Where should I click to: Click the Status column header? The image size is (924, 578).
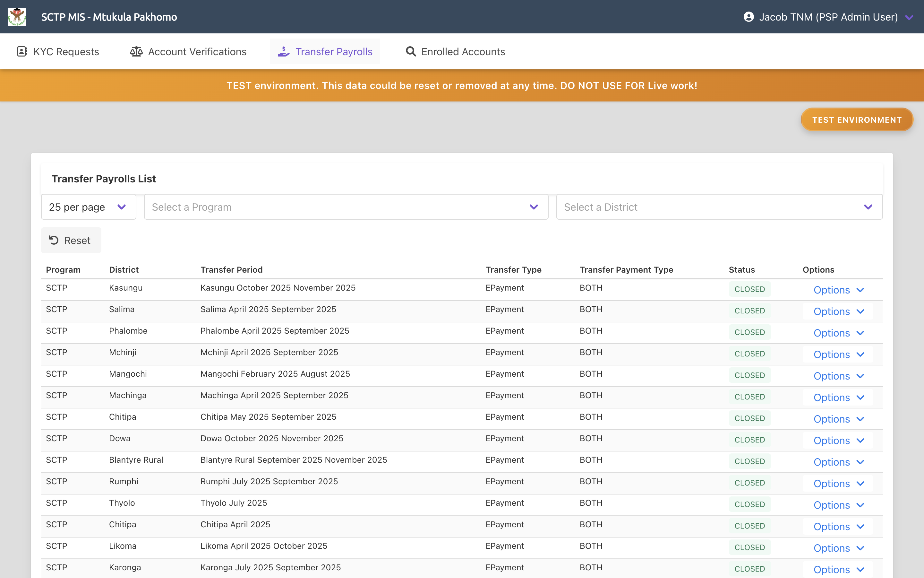741,269
